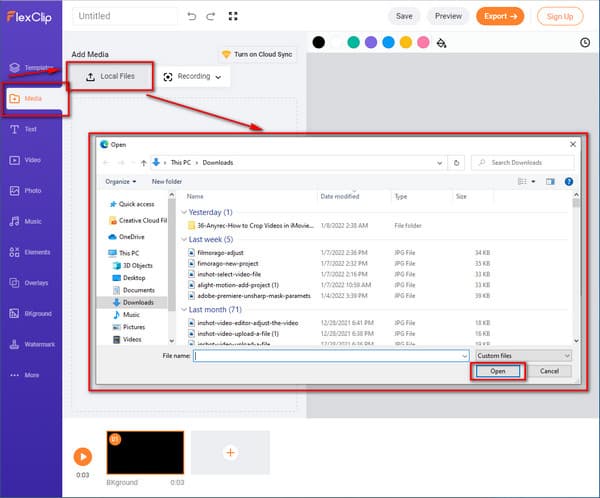Open the Elements sidebar section
The width and height of the screenshot is (600, 498).
(30, 252)
